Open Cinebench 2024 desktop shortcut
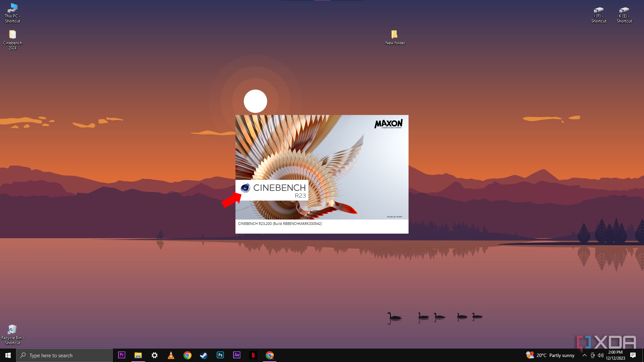The width and height of the screenshot is (644, 362). click(12, 35)
